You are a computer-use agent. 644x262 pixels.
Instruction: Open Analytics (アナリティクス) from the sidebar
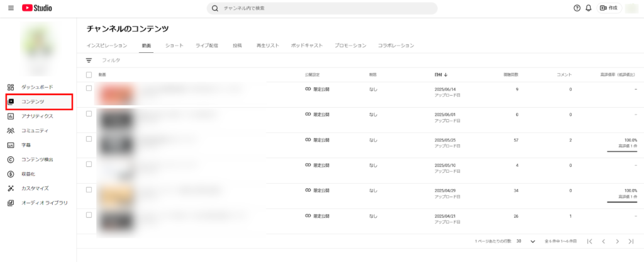(x=37, y=116)
